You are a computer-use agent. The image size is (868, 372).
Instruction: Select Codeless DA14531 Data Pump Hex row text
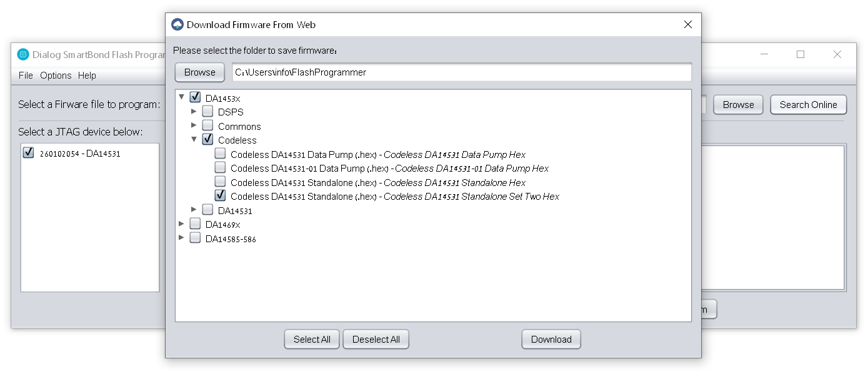click(x=378, y=154)
